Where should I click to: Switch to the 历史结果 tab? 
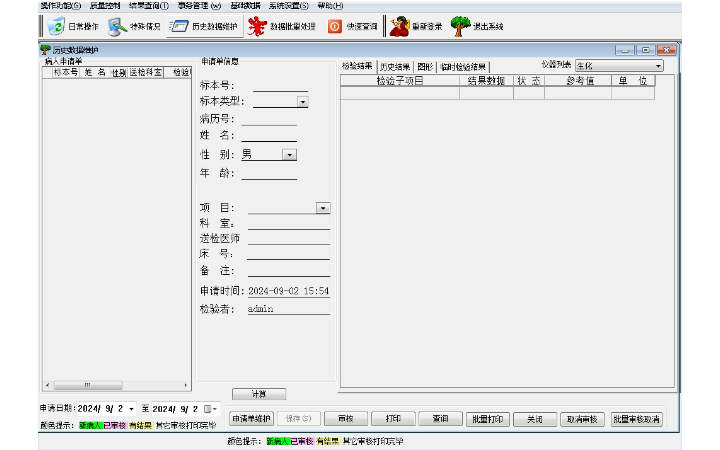coord(395,67)
